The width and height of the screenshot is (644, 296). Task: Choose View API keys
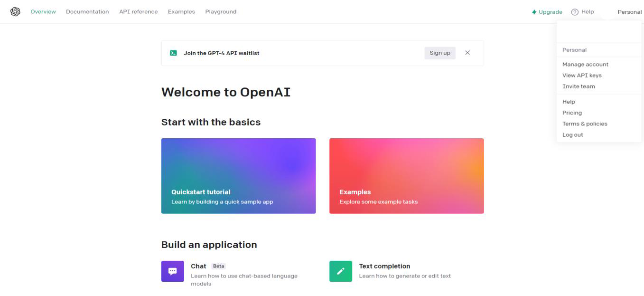[x=582, y=75]
